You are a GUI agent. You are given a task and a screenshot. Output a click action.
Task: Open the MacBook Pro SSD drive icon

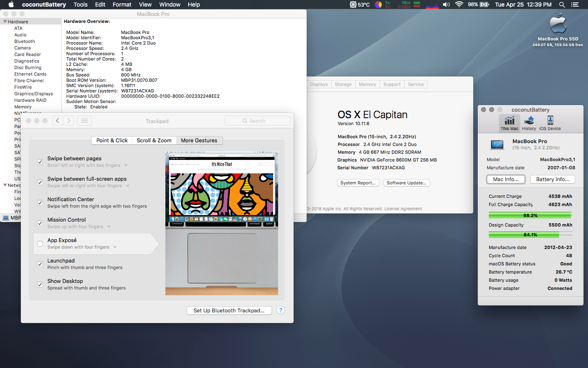tap(558, 25)
